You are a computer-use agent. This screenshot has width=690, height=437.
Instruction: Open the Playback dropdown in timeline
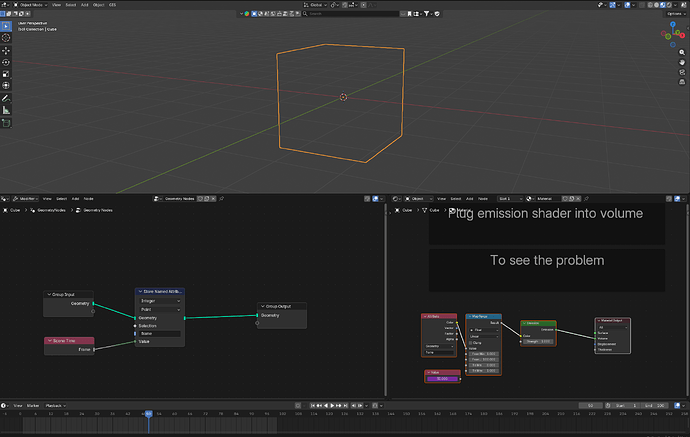coord(55,405)
